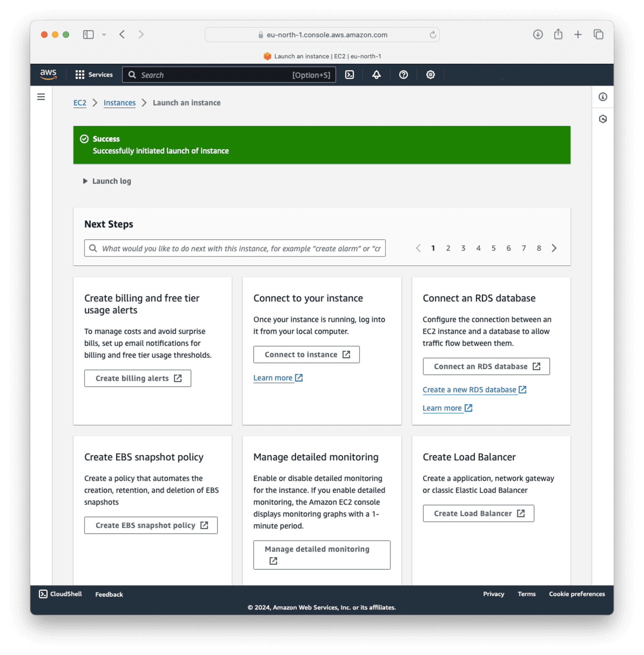The image size is (644, 655).
Task: Click the Instances breadcrumb link
Action: (x=120, y=103)
